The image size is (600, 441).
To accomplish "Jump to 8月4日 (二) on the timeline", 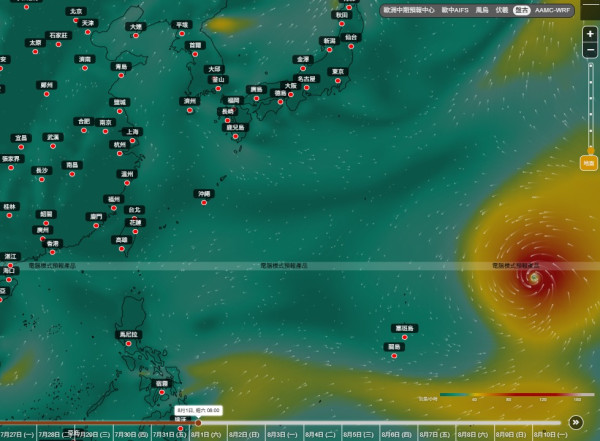I will [320, 434].
